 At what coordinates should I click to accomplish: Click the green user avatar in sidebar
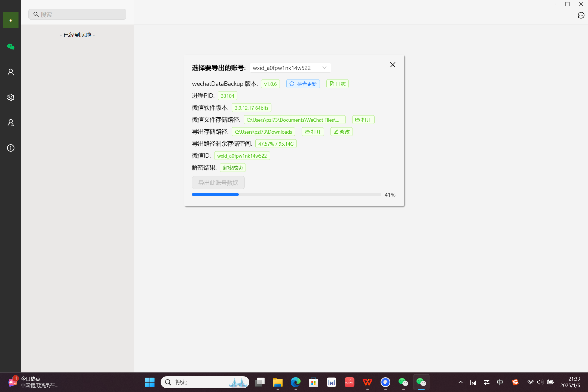pyautogui.click(x=11, y=20)
